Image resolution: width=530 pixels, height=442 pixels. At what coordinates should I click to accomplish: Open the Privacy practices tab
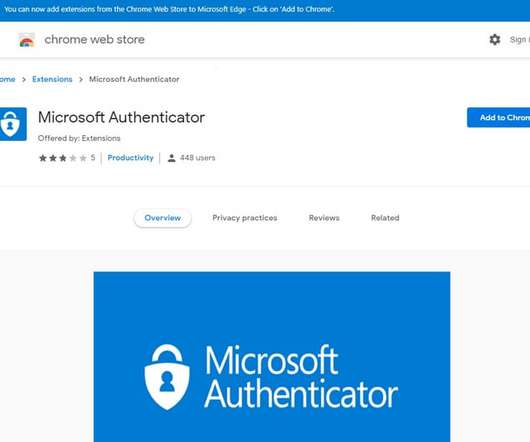pyautogui.click(x=245, y=218)
